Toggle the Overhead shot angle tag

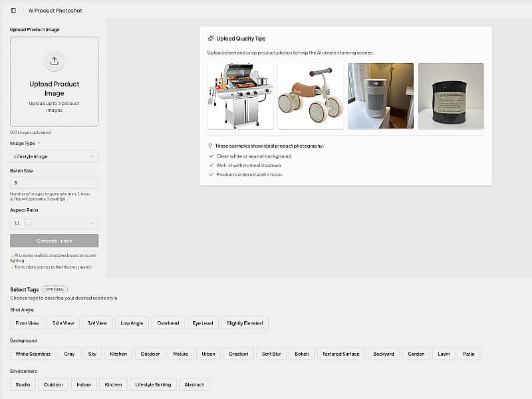click(x=168, y=323)
